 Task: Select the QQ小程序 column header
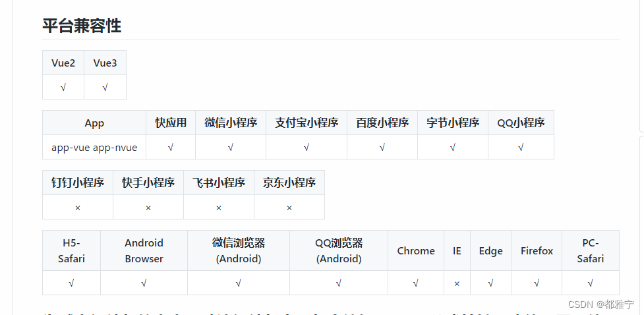coord(521,123)
